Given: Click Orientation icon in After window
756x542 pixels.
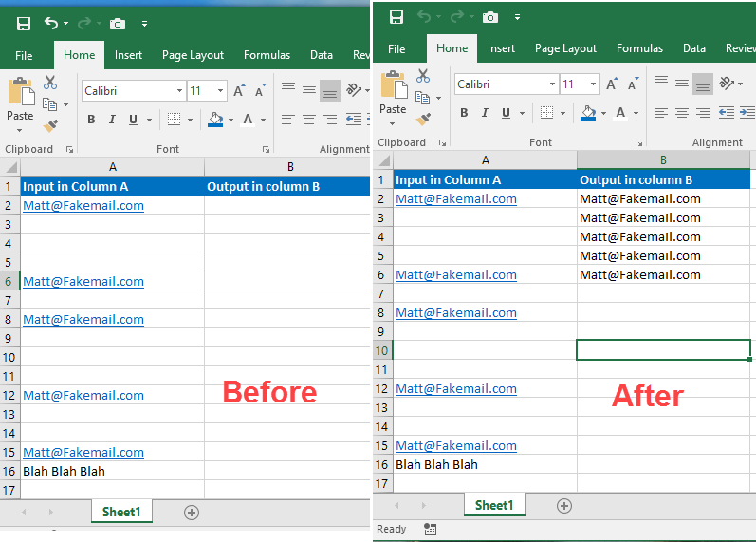Looking at the screenshot, I should click(x=727, y=83).
